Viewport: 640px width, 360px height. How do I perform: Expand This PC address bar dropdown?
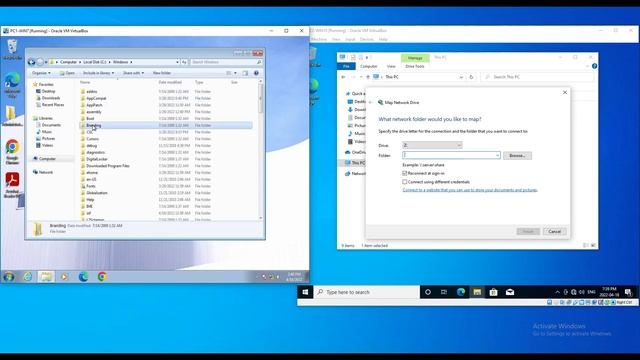click(x=461, y=77)
